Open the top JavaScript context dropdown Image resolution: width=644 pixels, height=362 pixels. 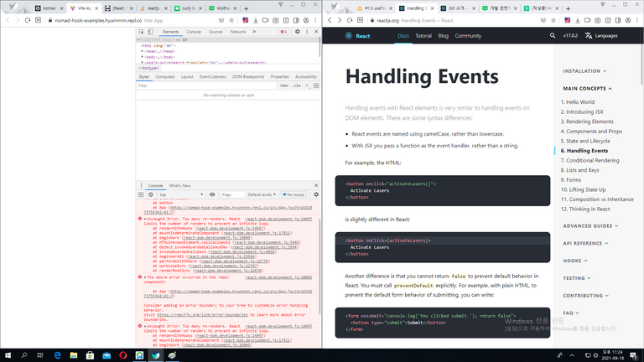point(181,194)
